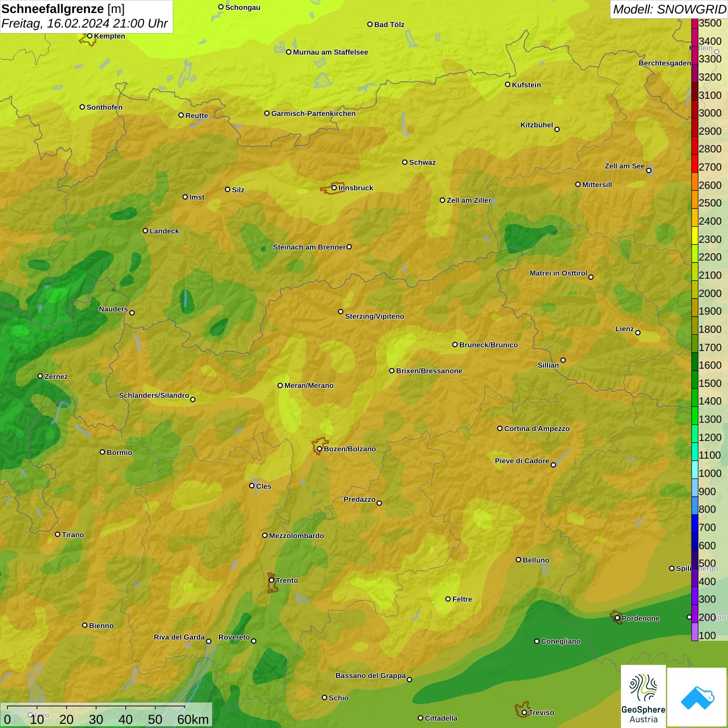Screen dimensions: 728x728
Task: Click the Garmisch-Partenkirchen label
Action: 313,113
